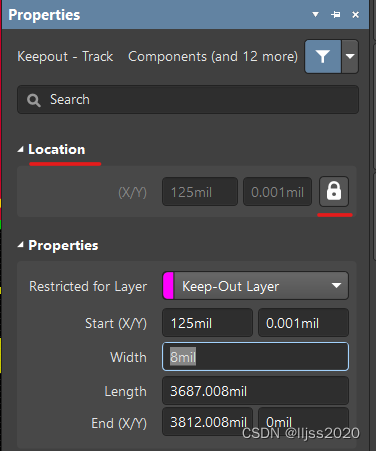Click the Location X 125mil field
The image size is (376, 451).
tap(200, 192)
